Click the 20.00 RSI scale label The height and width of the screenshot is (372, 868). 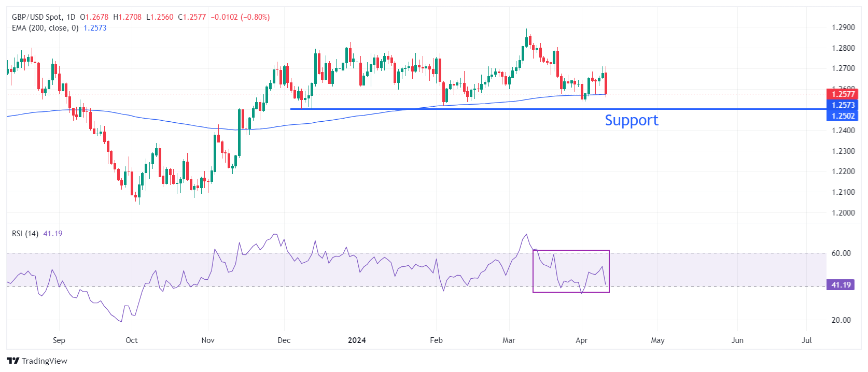(841, 320)
